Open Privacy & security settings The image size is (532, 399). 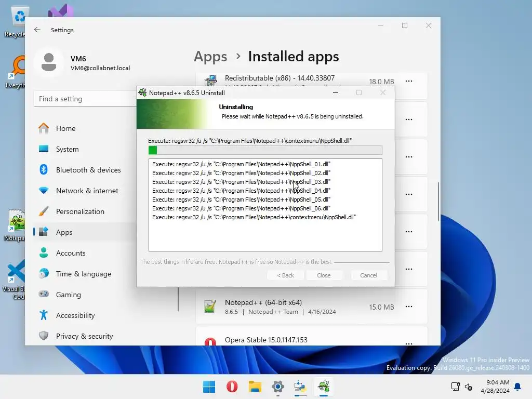pyautogui.click(x=85, y=336)
